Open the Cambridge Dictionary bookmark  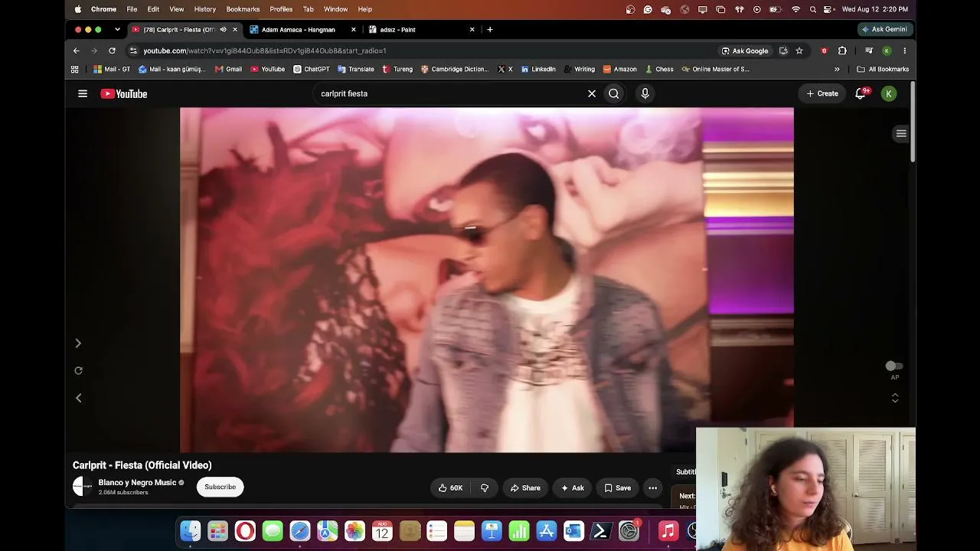[455, 69]
